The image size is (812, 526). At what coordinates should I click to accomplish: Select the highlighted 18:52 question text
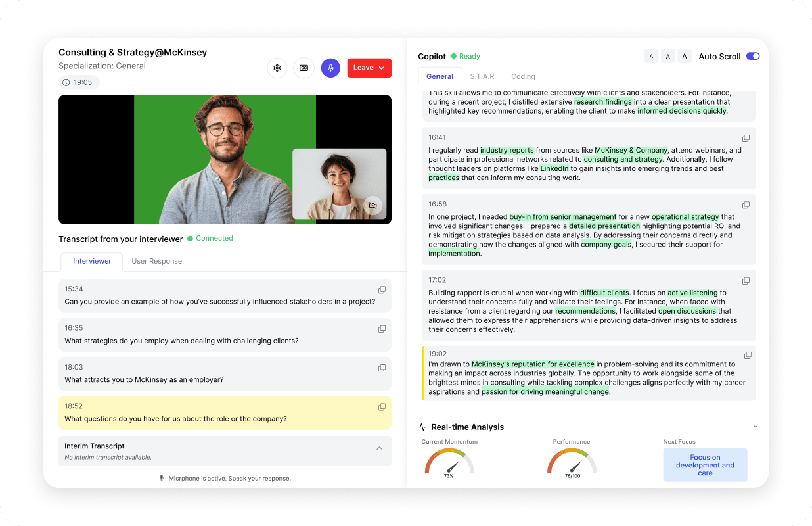pos(175,419)
